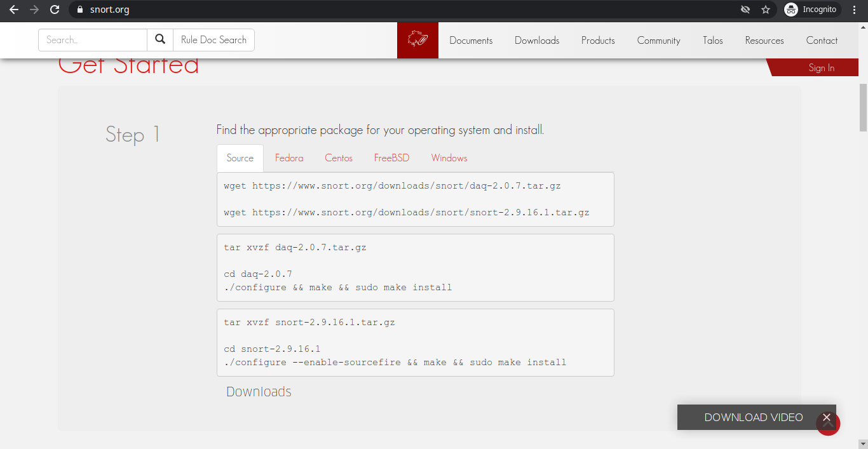Bookmark this page with the star icon

coord(766,10)
